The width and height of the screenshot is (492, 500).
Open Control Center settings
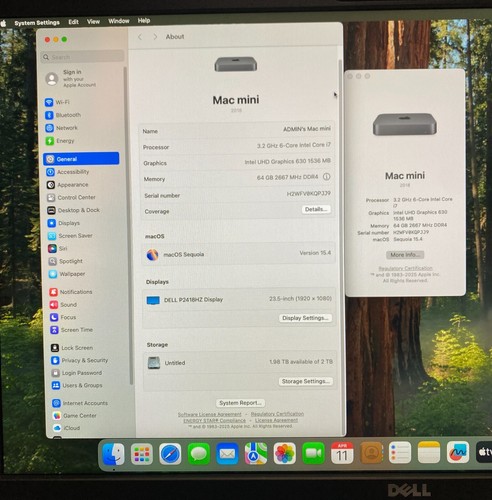[71, 198]
